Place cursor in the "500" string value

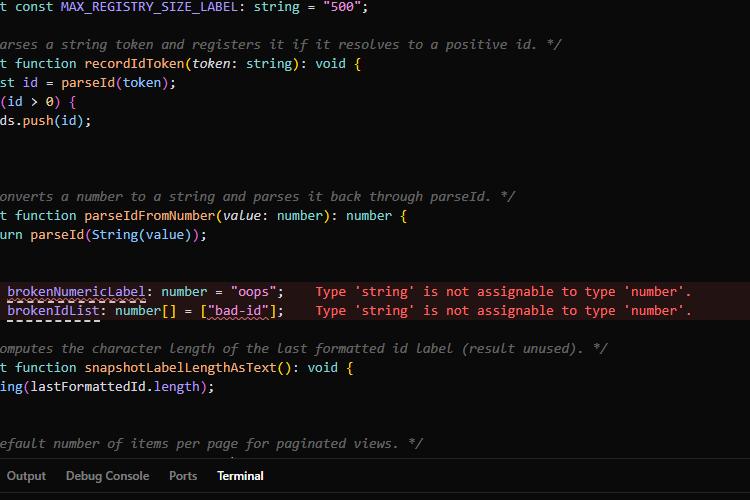tap(342, 7)
